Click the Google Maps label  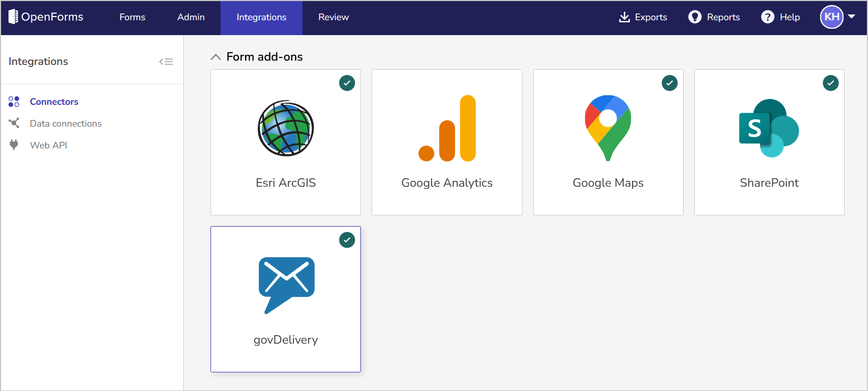coord(608,182)
